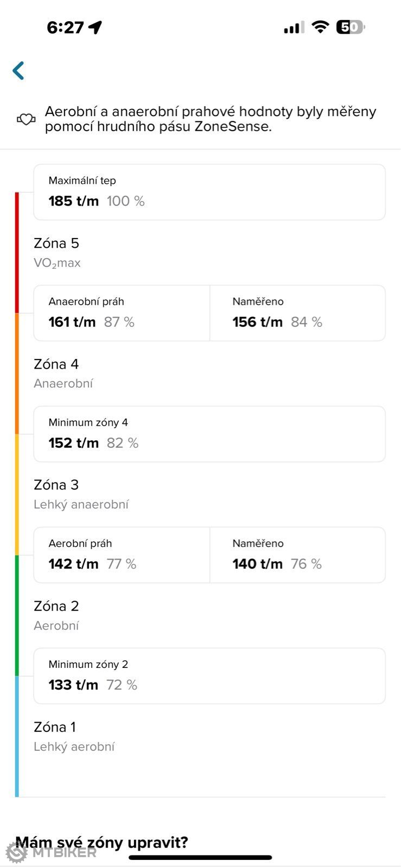The width and height of the screenshot is (401, 868).
Task: Tap the ZoneSense heart belt icon
Action: (26, 119)
